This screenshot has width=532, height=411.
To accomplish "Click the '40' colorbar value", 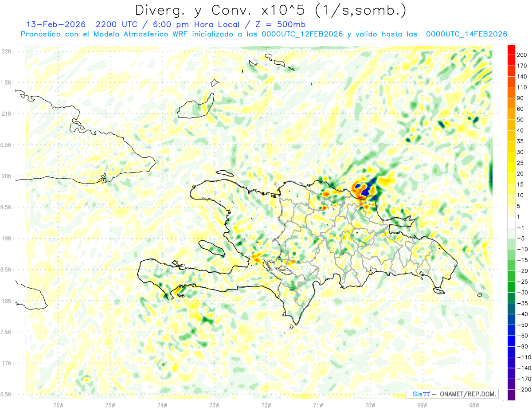I will coord(520,131).
